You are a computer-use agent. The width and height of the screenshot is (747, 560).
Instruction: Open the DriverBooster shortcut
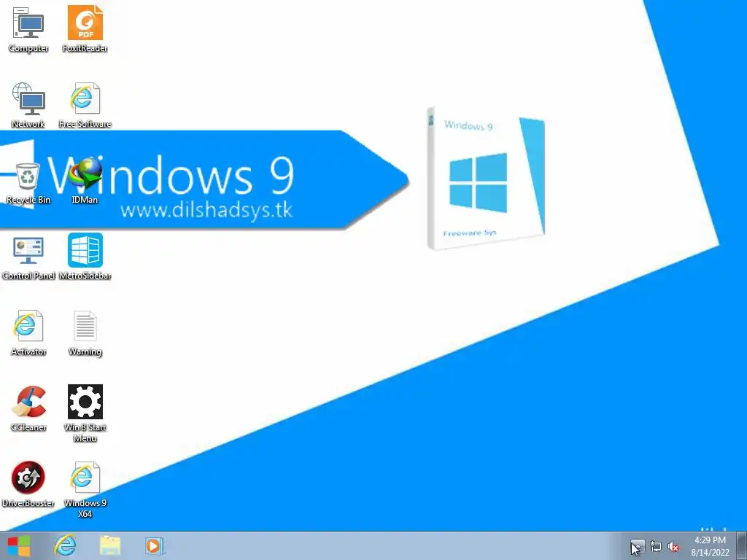28,484
